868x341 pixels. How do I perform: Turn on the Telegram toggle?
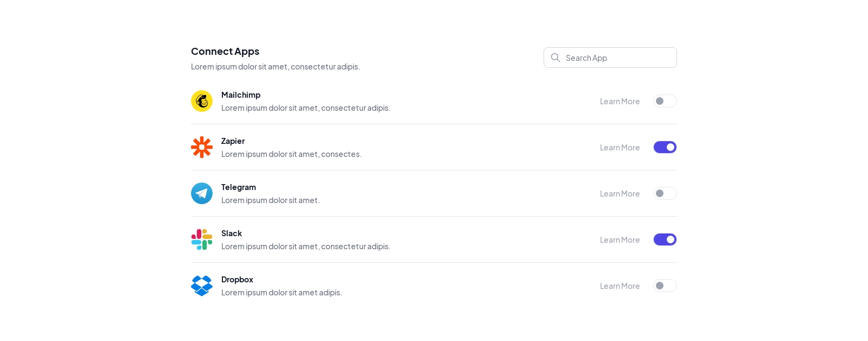click(x=665, y=193)
